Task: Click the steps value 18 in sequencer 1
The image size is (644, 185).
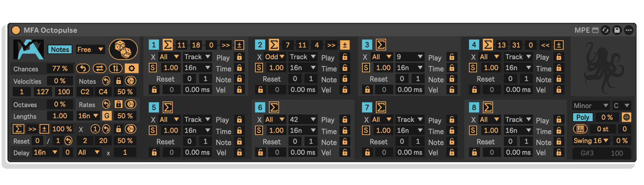Action: [x=196, y=45]
